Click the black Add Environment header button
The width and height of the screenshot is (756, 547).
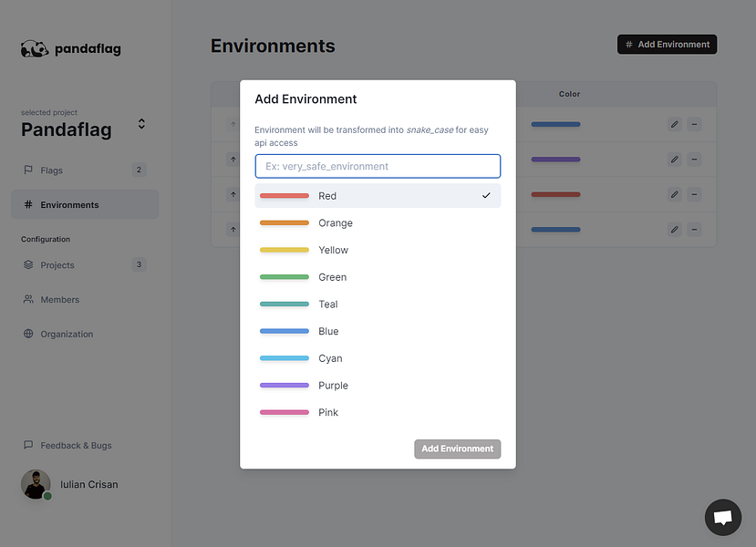point(667,45)
